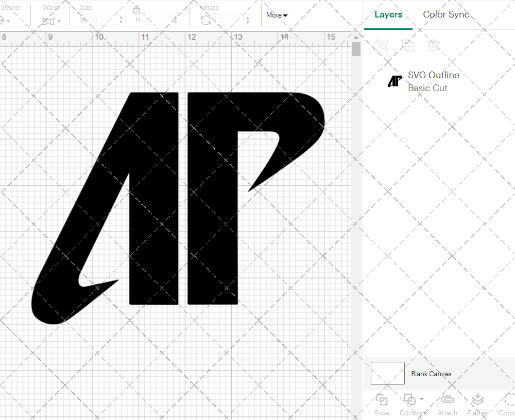Open the More dropdown
The image size is (515, 420).
[276, 15]
